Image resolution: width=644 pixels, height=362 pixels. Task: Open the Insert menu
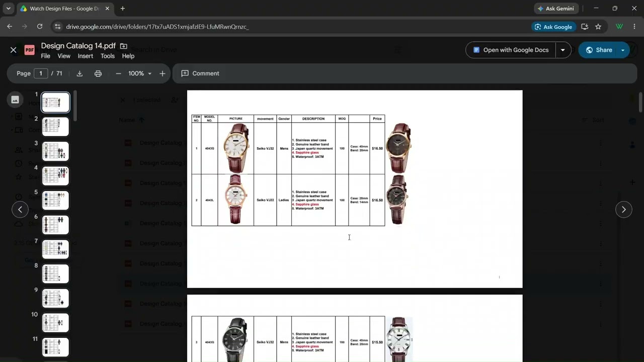click(x=86, y=56)
